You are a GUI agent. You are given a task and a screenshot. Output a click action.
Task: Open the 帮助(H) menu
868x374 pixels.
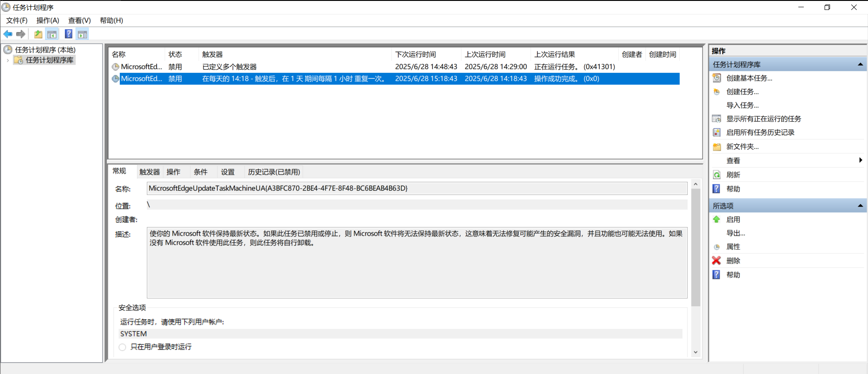(x=111, y=20)
